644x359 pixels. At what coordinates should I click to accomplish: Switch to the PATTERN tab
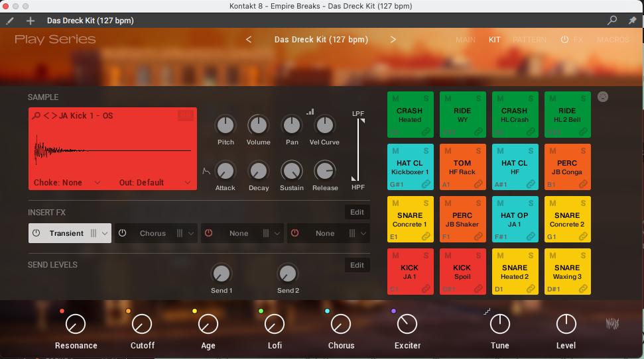point(529,40)
